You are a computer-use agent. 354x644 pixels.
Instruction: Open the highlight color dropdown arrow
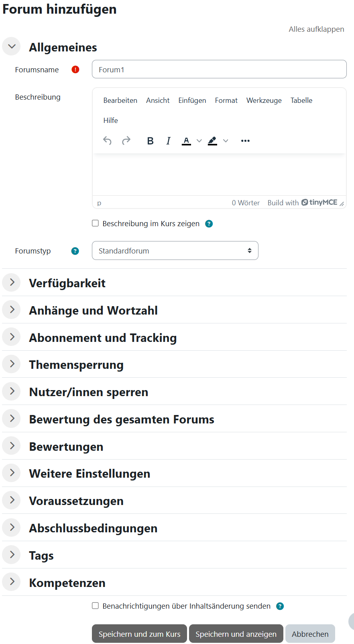(226, 141)
